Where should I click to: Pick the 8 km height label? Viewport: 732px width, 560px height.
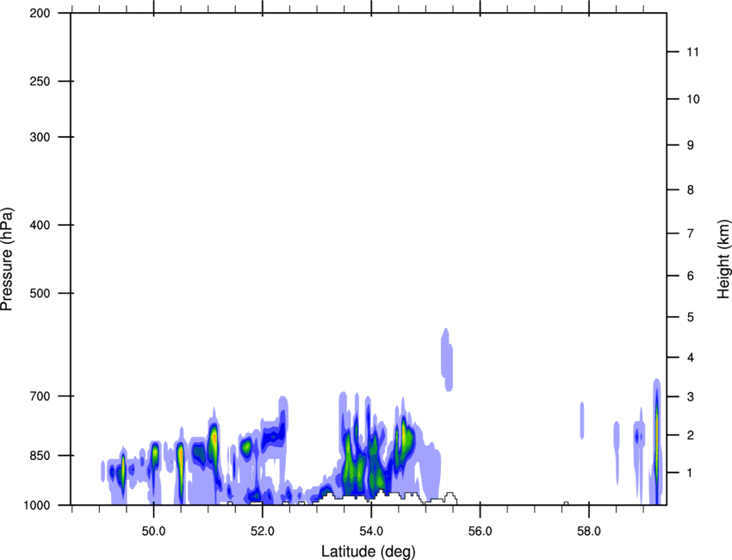[691, 190]
